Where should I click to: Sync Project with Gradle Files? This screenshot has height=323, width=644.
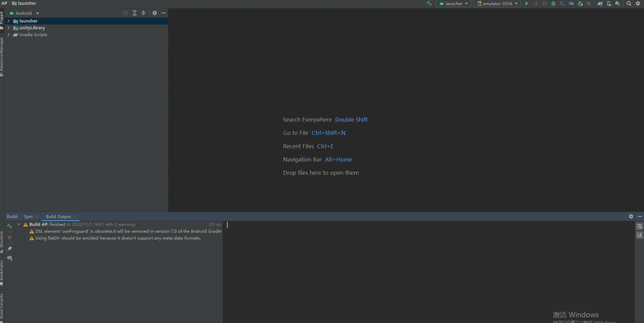click(600, 3)
